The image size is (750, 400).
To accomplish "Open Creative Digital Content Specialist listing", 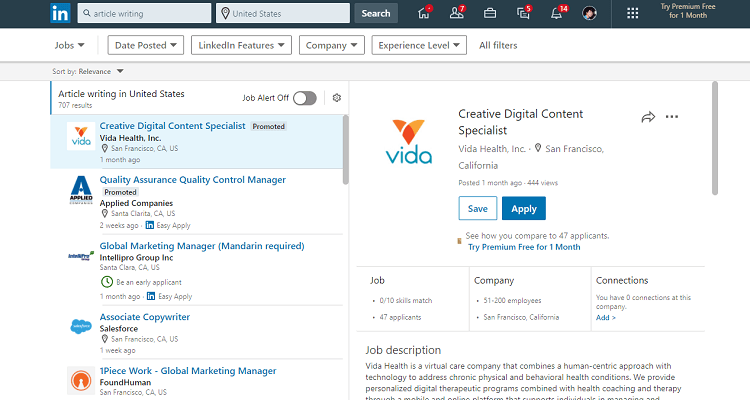I will point(172,126).
